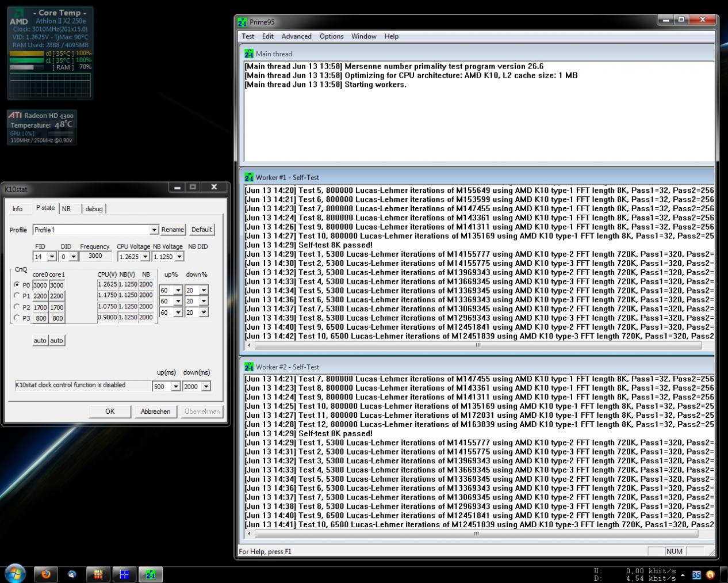728x583 pixels.
Task: Click the Worker #2 Self-Test window icon
Action: (x=249, y=367)
